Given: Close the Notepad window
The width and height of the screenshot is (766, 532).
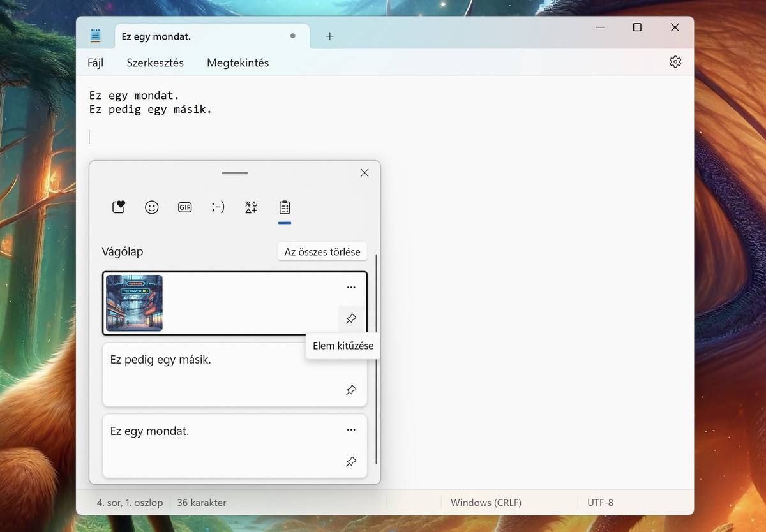Looking at the screenshot, I should [x=675, y=27].
